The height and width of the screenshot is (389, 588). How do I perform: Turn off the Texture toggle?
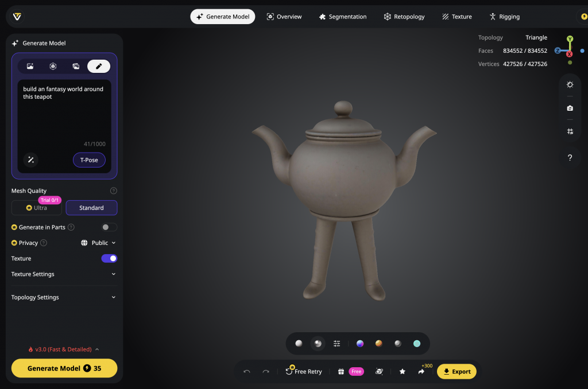[109, 259]
